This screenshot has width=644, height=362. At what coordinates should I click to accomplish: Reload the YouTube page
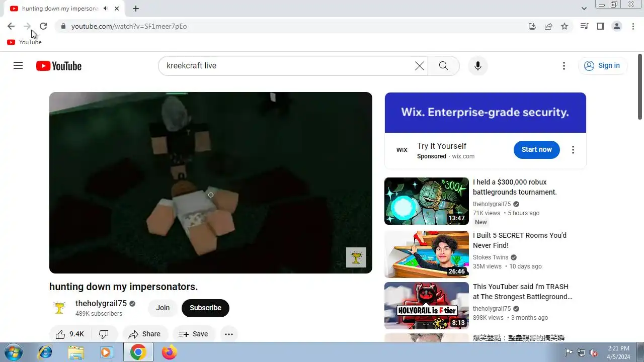coord(43,26)
